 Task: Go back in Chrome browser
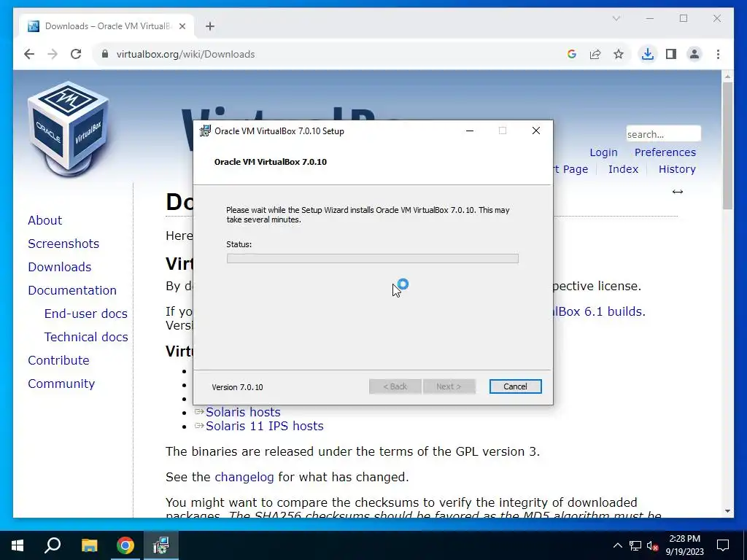tap(29, 54)
